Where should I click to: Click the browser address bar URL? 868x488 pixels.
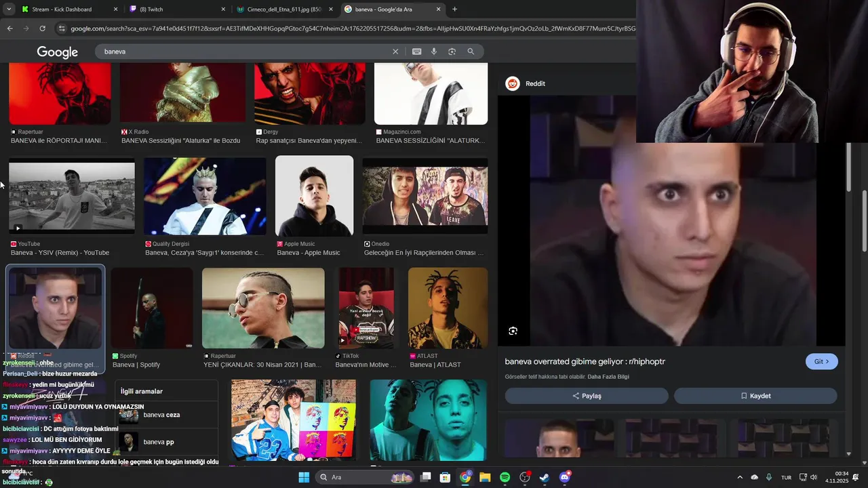pyautogui.click(x=353, y=28)
